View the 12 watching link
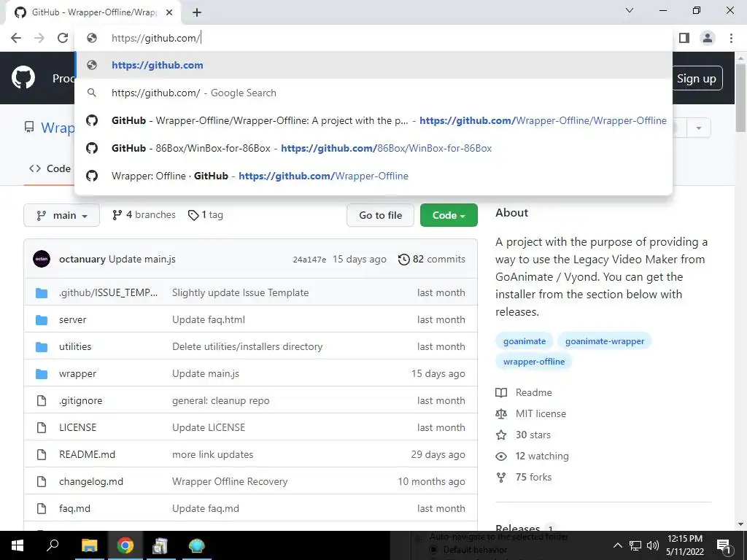The image size is (747, 560). (x=532, y=456)
